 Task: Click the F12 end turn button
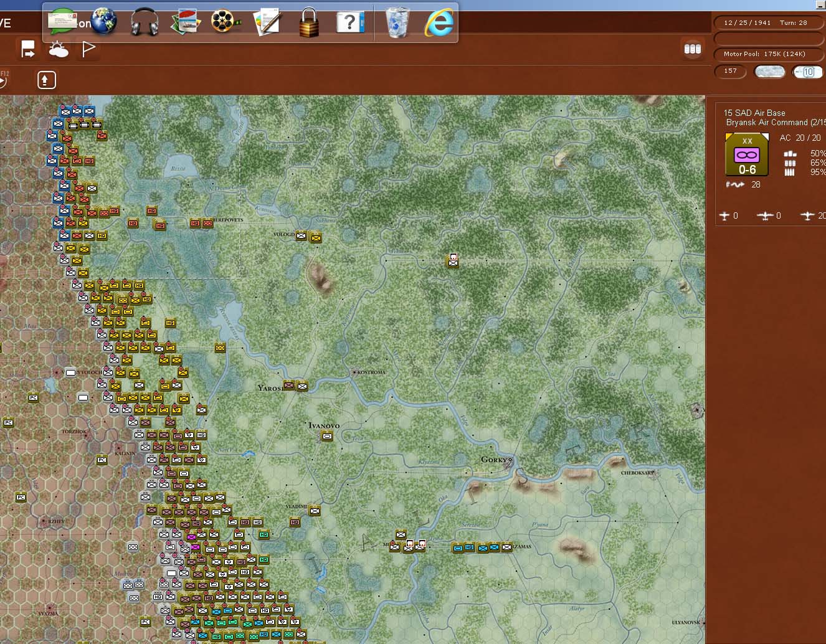pyautogui.click(x=4, y=80)
